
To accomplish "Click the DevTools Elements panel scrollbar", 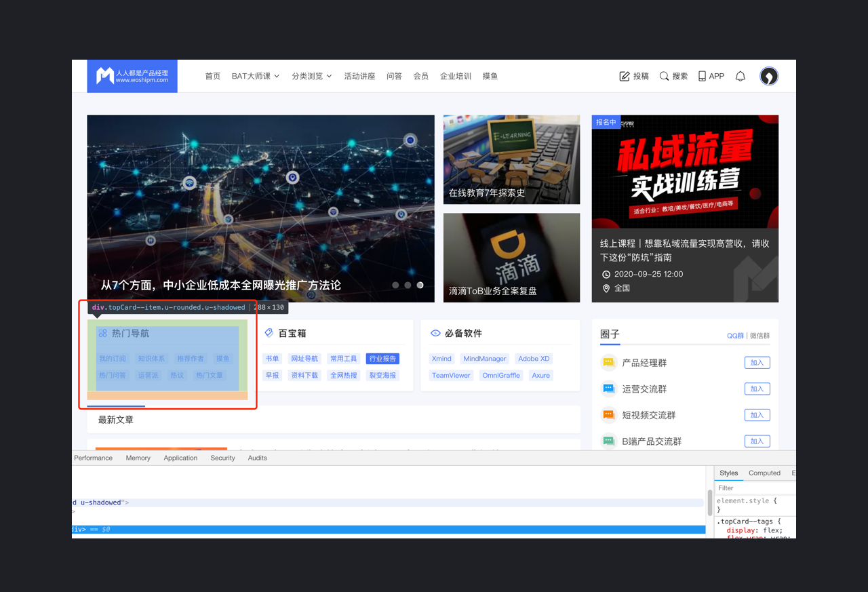I will pyautogui.click(x=710, y=502).
